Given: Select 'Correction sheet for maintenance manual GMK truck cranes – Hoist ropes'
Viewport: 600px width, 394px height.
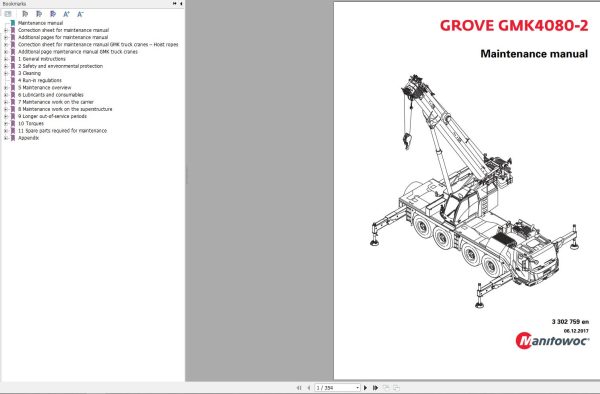Looking at the screenshot, I should 98,44.
